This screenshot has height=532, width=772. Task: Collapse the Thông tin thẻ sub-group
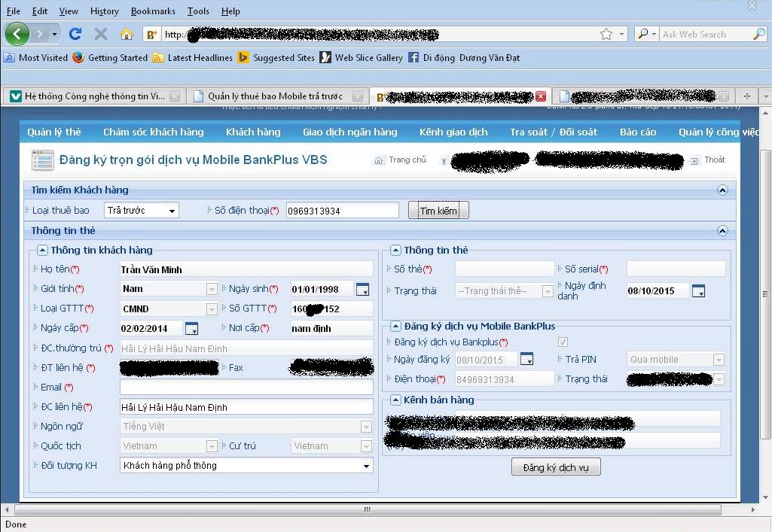[x=395, y=251]
